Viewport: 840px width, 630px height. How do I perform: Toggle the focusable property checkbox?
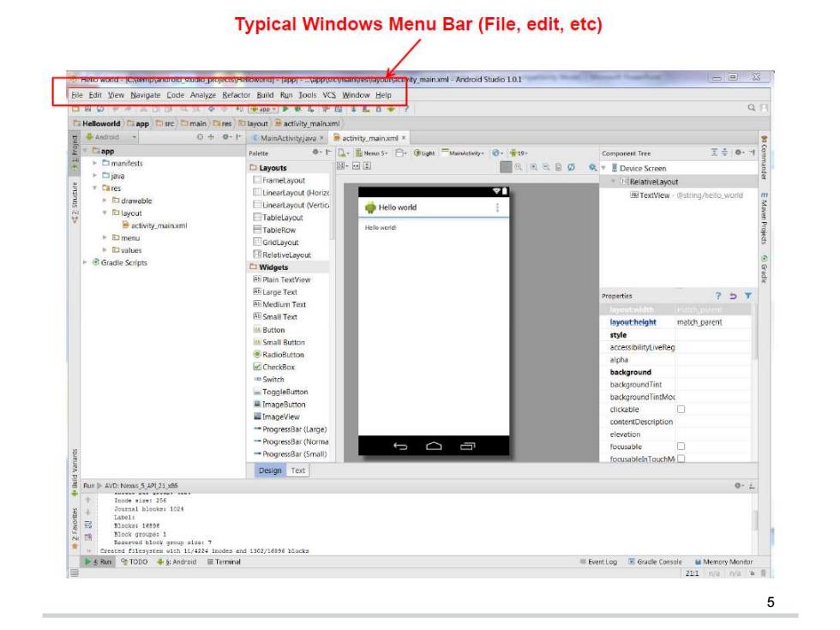pos(681,447)
